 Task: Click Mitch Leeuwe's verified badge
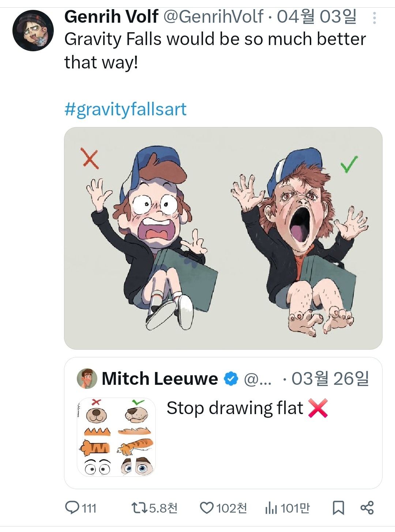(231, 379)
